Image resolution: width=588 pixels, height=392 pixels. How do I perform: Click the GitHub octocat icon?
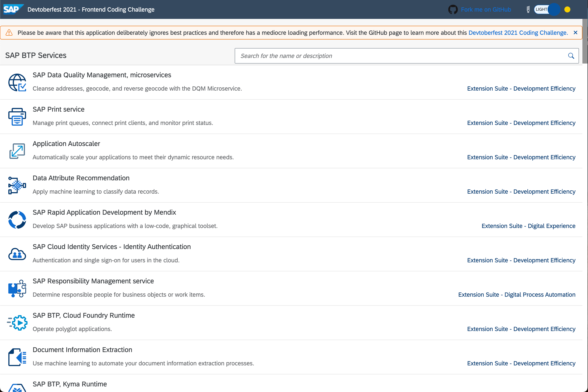coord(453,9)
